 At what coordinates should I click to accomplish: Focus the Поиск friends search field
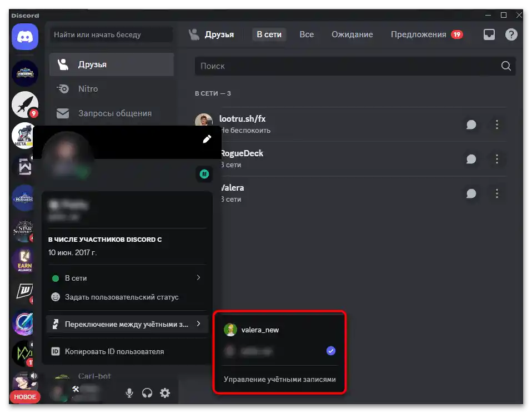355,66
